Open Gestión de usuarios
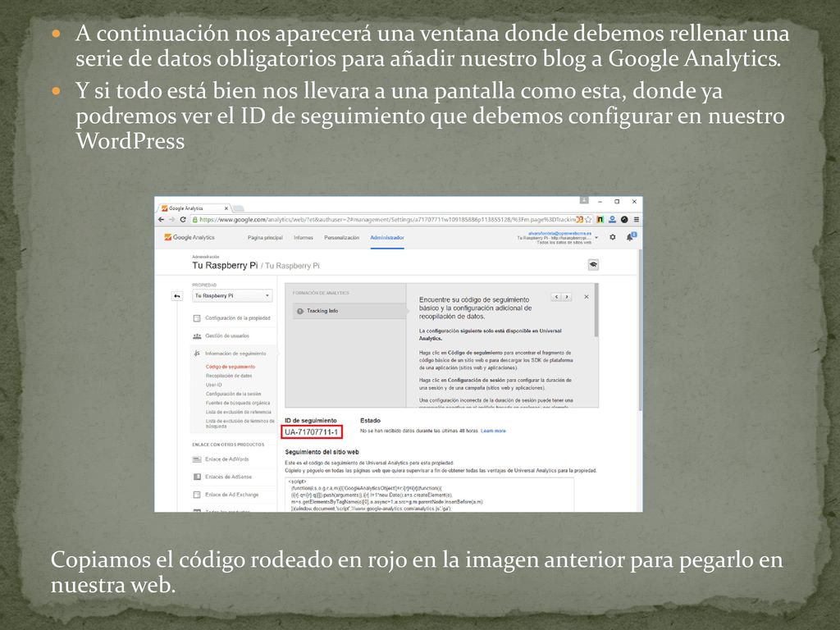 [x=227, y=336]
